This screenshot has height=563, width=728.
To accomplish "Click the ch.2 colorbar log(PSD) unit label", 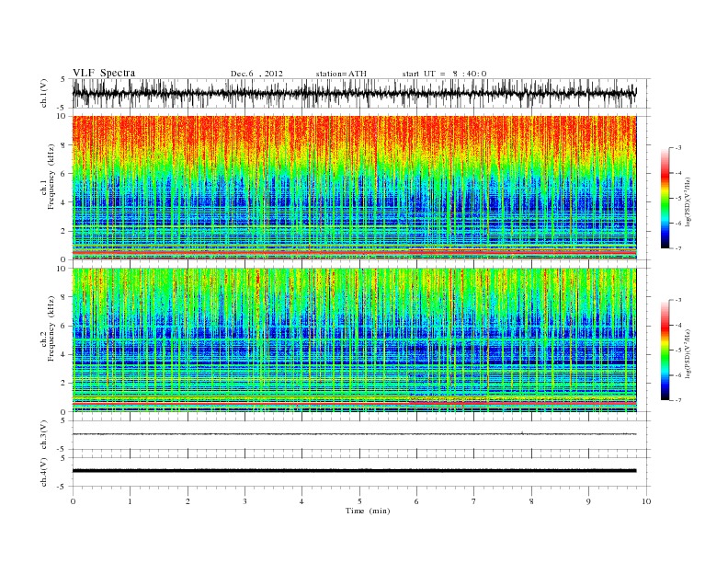I will click(x=688, y=353).
